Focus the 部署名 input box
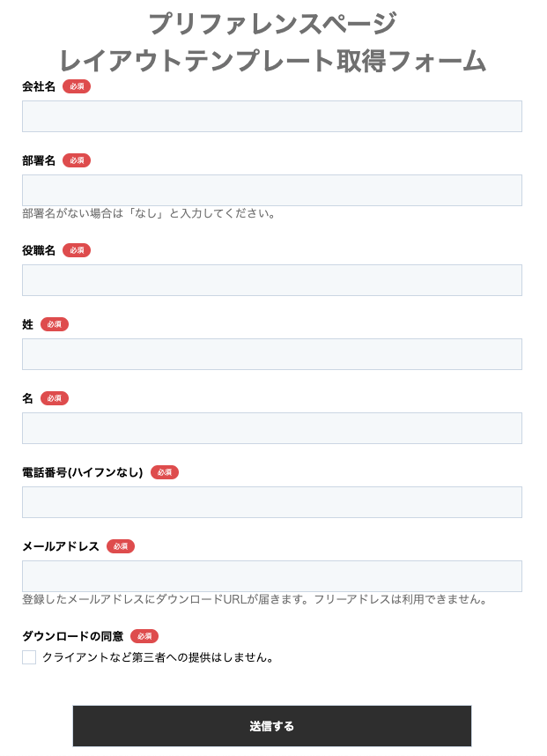This screenshot has height=756, width=547. (271, 190)
